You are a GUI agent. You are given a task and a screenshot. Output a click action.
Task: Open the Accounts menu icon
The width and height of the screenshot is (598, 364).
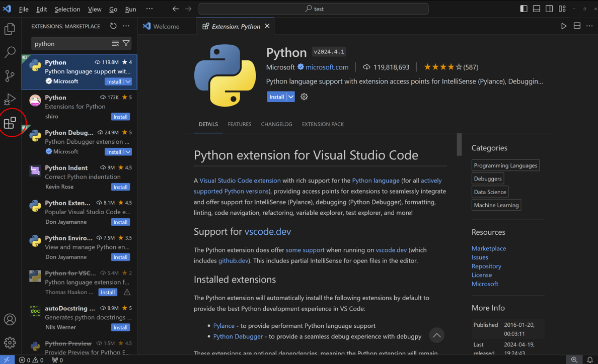(10, 319)
